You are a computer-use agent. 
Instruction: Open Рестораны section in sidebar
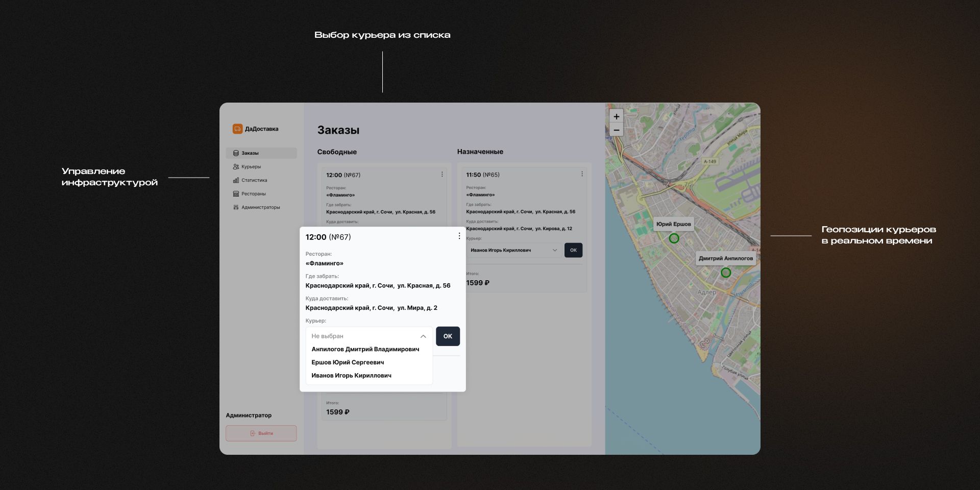point(261,194)
